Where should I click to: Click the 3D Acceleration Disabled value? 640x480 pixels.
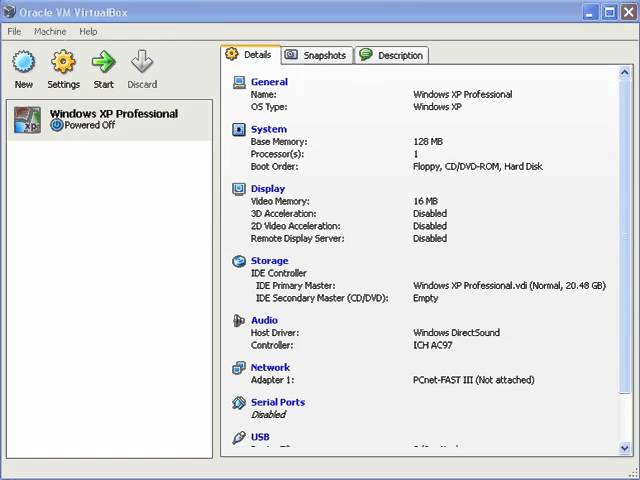tap(430, 213)
